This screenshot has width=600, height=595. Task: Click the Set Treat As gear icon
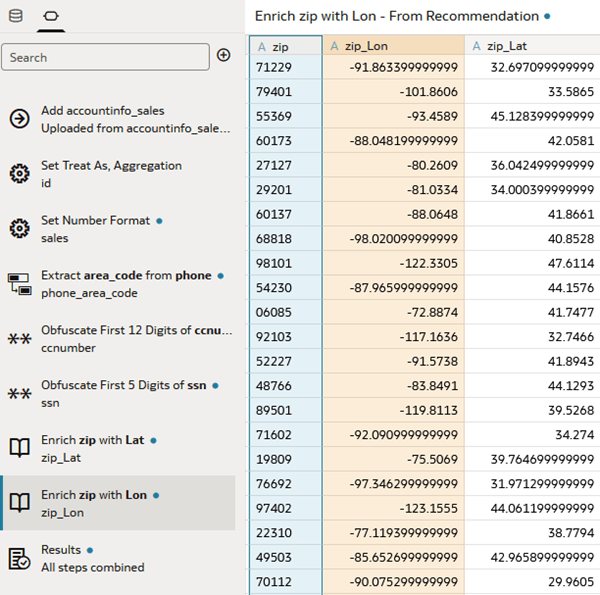click(18, 174)
